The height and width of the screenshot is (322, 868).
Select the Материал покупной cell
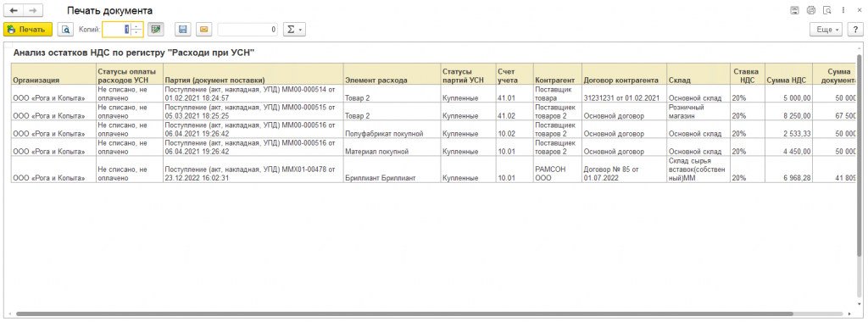392,147
